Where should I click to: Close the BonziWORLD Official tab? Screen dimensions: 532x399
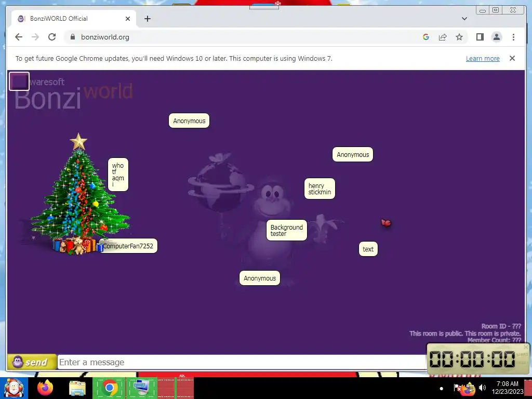[128, 19]
